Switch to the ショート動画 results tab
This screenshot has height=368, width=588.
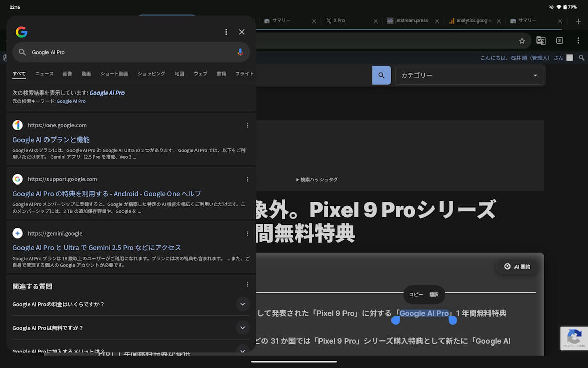[114, 74]
